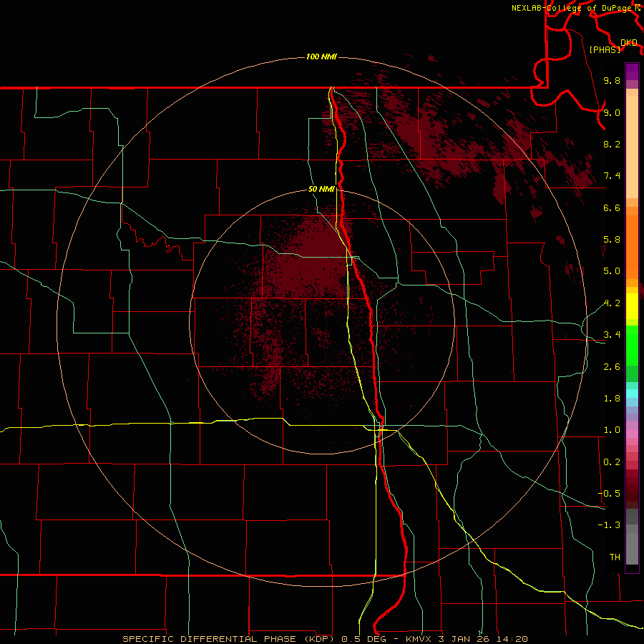
Task: Click the 2.6 color scale label
Action: pyautogui.click(x=612, y=367)
